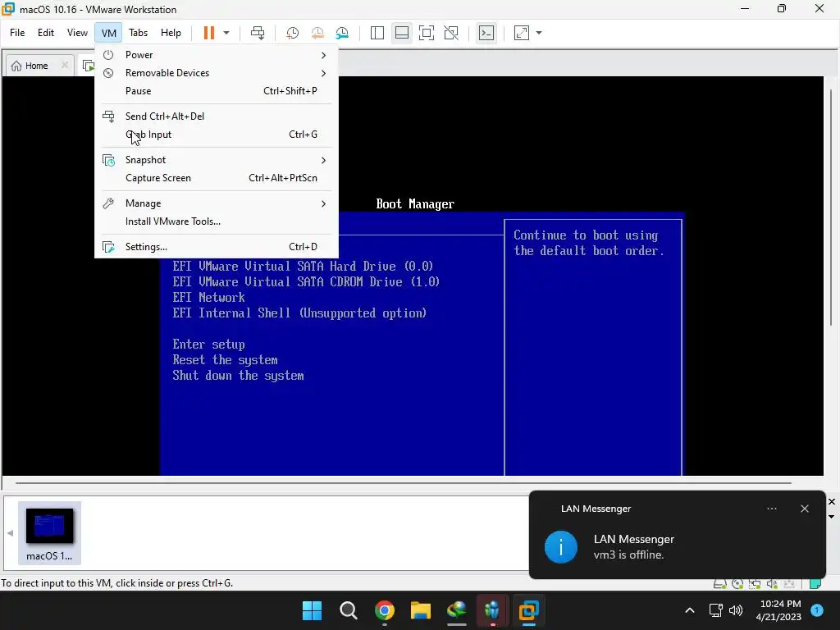The image size is (840, 630).
Task: Click the 'vm3 is offline.' notification text
Action: [628, 555]
